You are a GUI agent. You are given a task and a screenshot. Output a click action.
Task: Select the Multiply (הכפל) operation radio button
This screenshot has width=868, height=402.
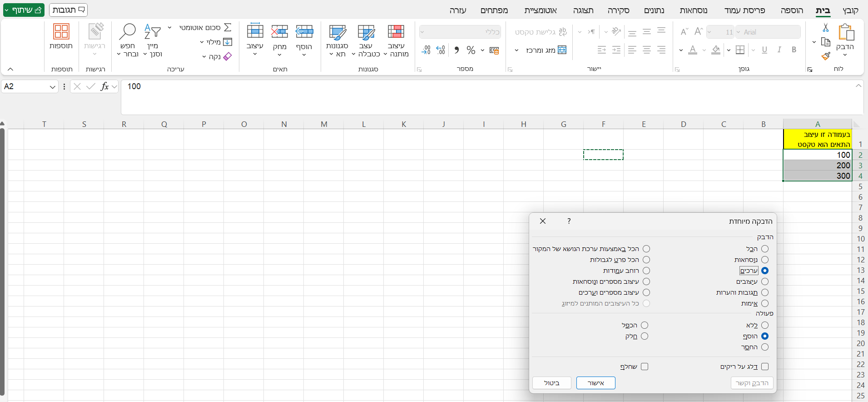pos(645,325)
